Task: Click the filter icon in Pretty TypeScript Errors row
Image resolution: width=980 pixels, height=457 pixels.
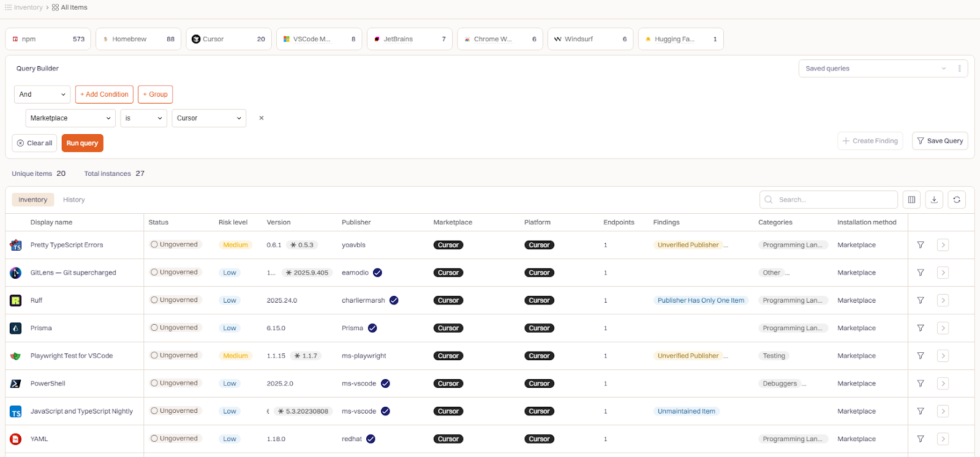Action: pyautogui.click(x=921, y=245)
